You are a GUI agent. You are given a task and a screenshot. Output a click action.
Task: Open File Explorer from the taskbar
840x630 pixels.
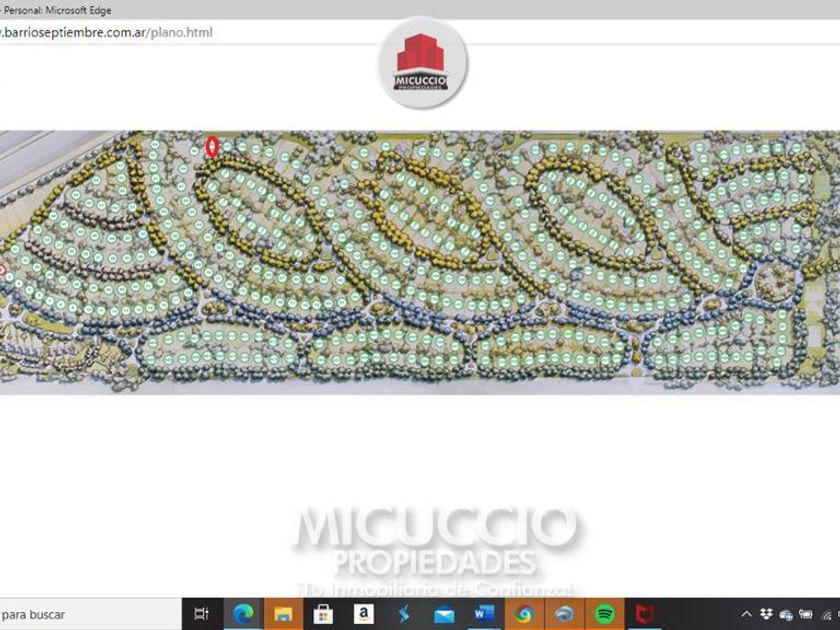pos(283,614)
